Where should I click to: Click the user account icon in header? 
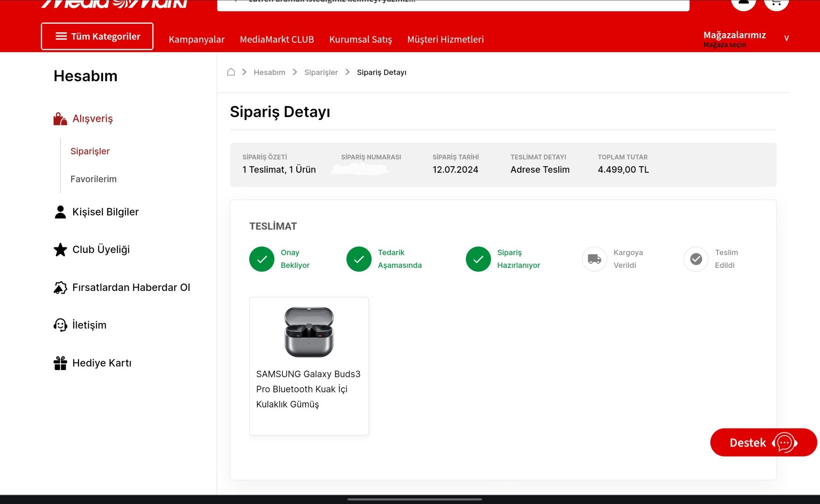click(743, 4)
